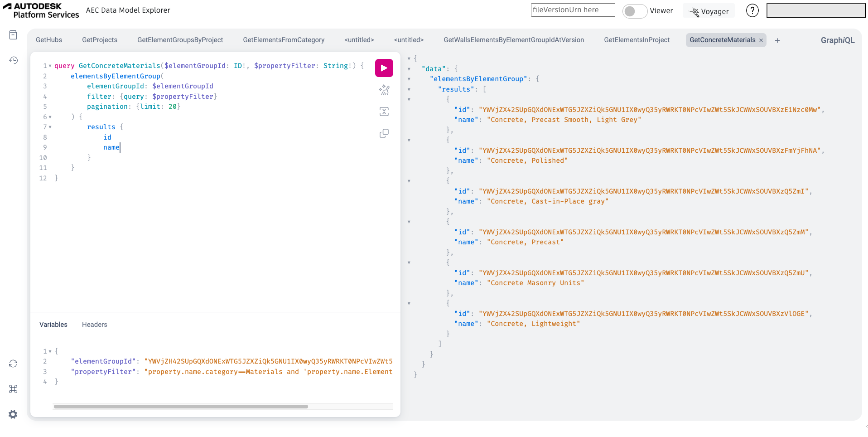Toggle the Viewer switch on
Screen dimensions: 868x437
point(634,11)
